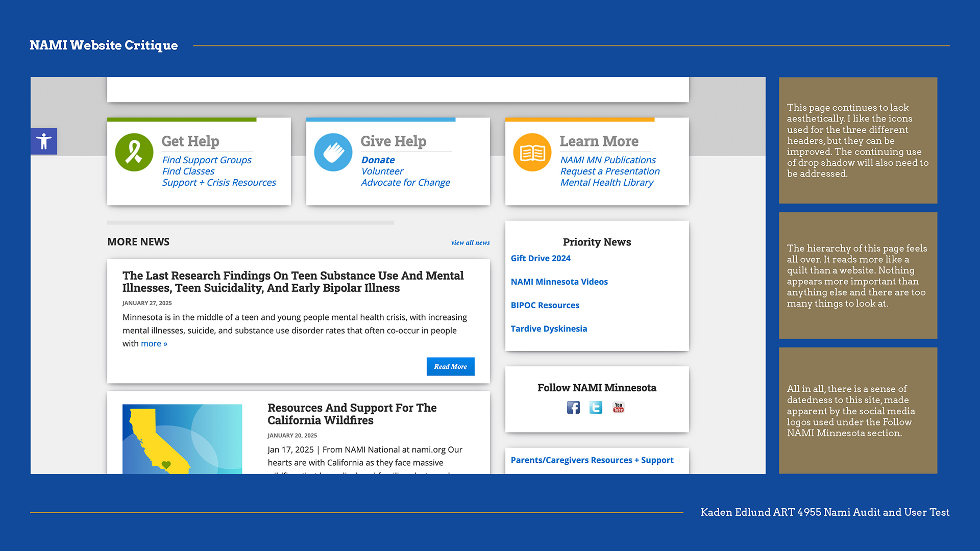This screenshot has height=551, width=980.
Task: Click the NAMI Website Critique slide title
Action: [x=104, y=45]
